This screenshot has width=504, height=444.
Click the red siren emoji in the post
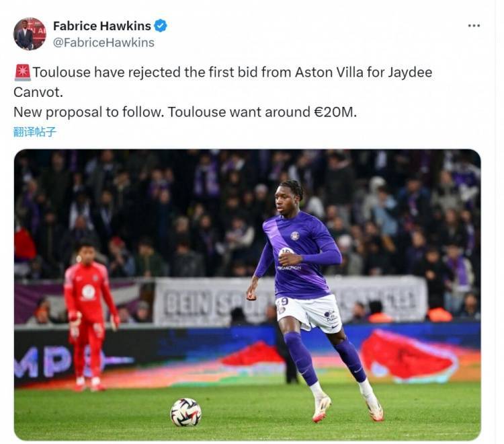click(x=22, y=73)
